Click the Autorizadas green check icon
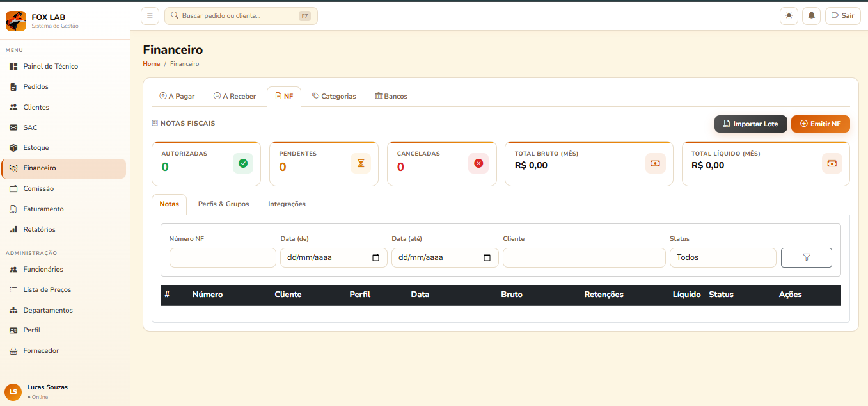Viewport: 868px width, 406px height. pos(243,163)
